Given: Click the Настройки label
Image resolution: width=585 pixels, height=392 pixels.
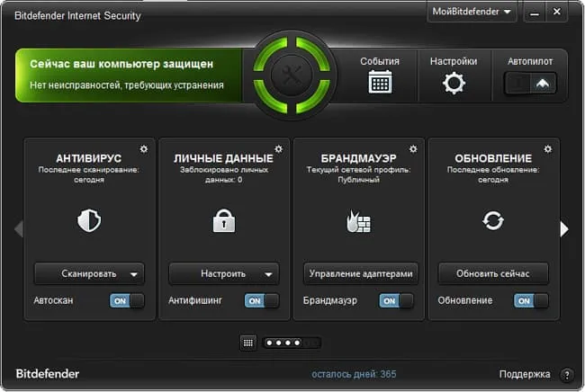Looking at the screenshot, I should click(x=454, y=61).
